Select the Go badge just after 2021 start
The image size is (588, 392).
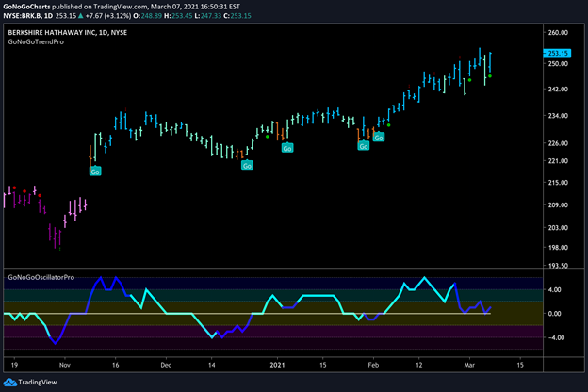(x=287, y=148)
